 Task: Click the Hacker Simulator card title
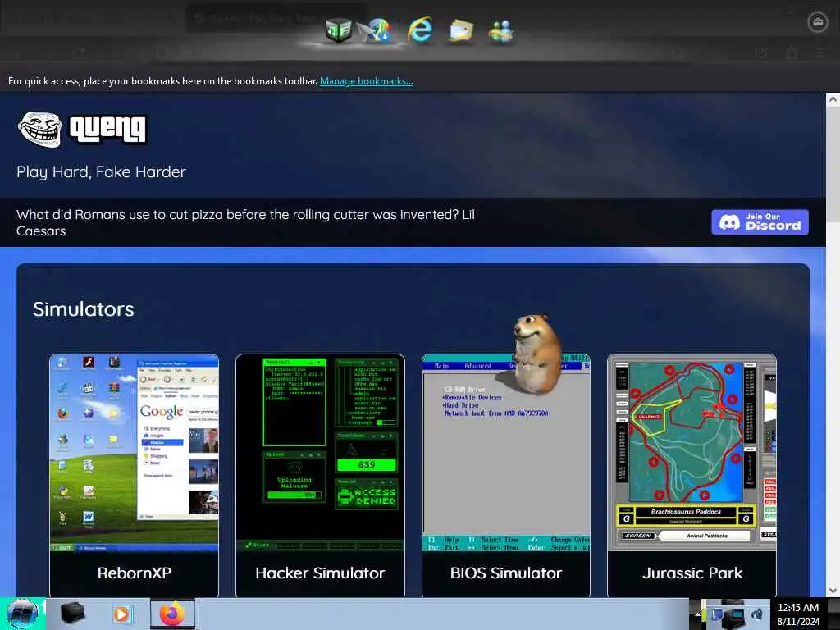pos(321,573)
